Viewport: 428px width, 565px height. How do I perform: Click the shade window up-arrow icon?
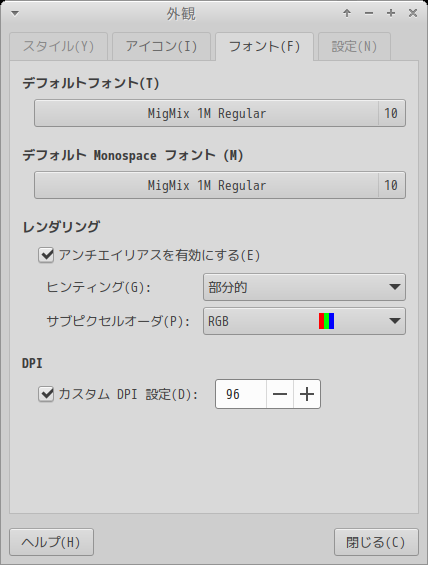pyautogui.click(x=347, y=13)
